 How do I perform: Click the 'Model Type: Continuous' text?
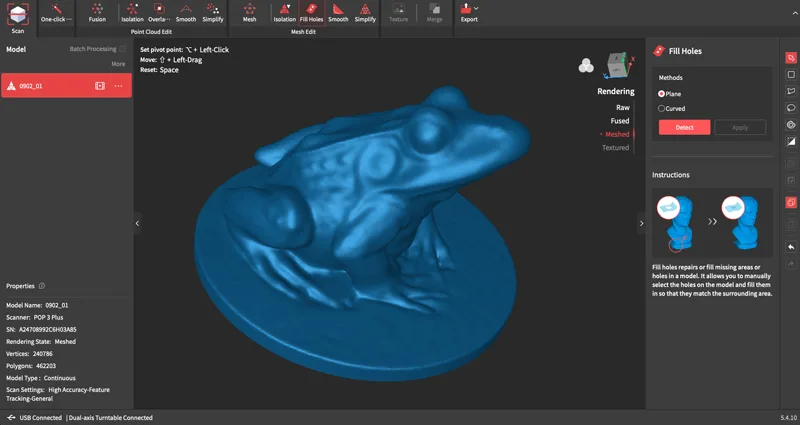point(41,378)
